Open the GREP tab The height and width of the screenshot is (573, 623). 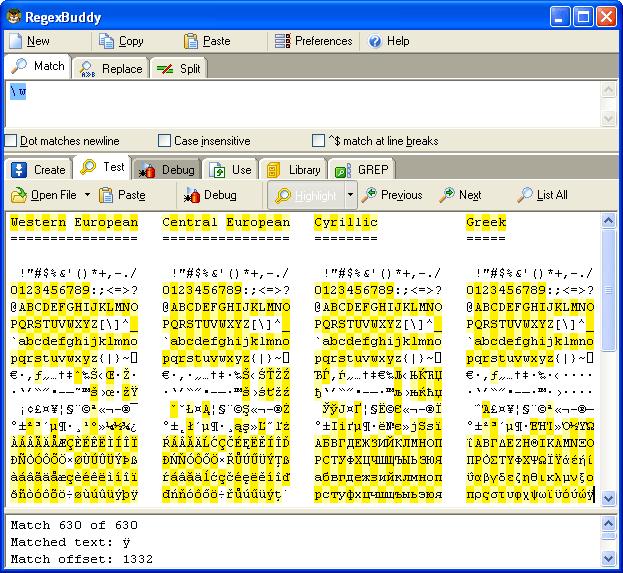pos(361,170)
